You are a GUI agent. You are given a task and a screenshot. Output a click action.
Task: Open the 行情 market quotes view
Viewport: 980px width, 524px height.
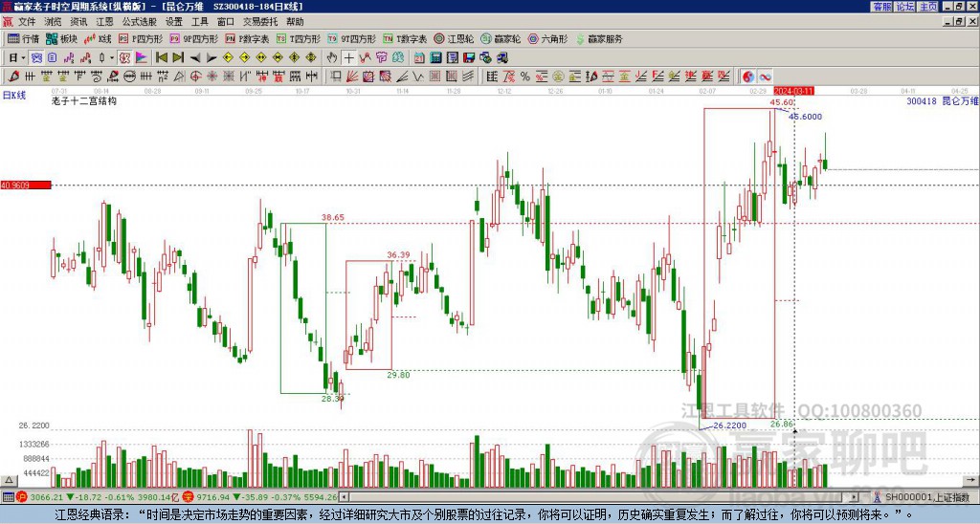23,38
